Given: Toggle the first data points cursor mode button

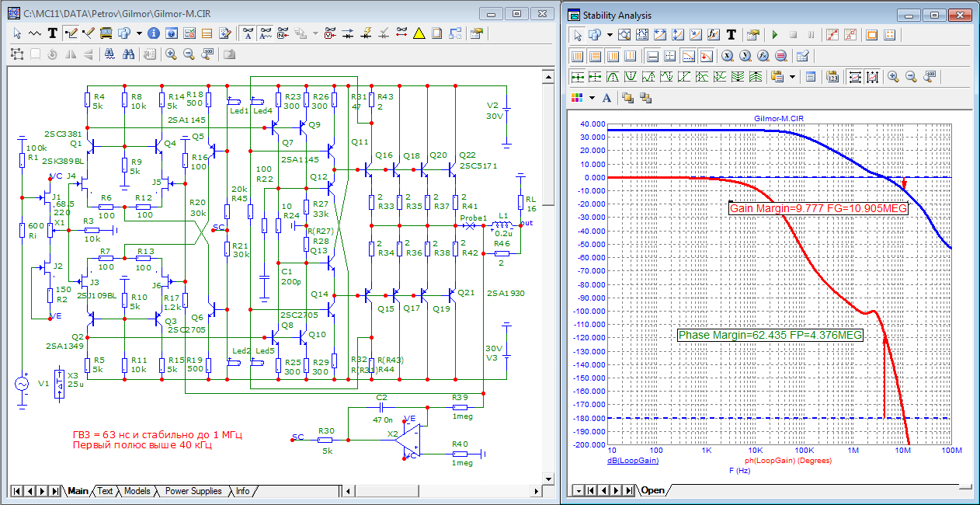Looking at the screenshot, I should pyautogui.click(x=577, y=76).
